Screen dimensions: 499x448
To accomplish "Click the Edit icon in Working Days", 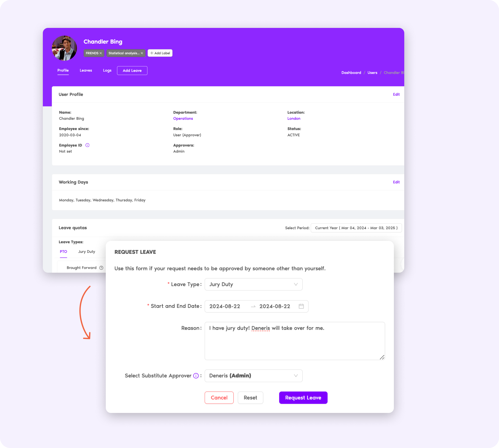I will pos(396,182).
